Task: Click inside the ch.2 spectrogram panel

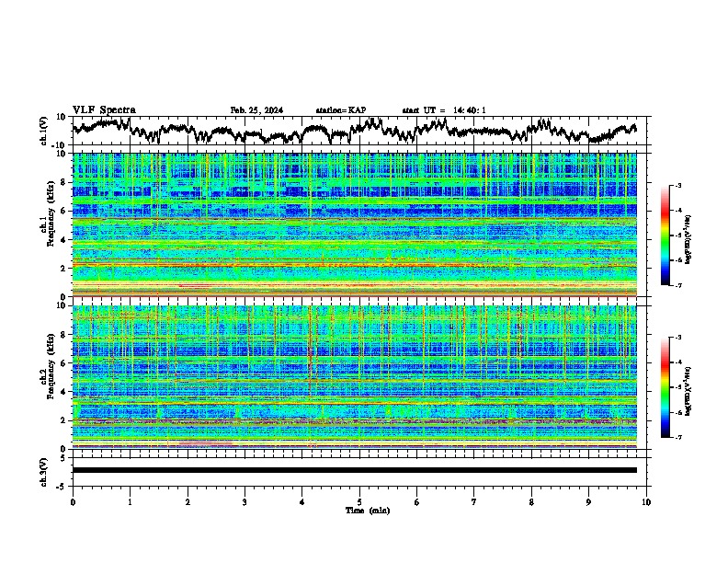Action: click(354, 377)
